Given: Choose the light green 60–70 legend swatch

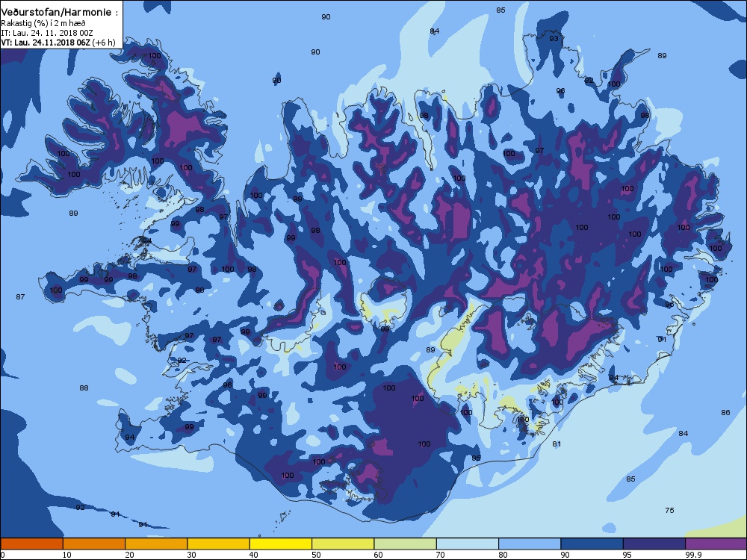Looking at the screenshot, I should [406, 544].
